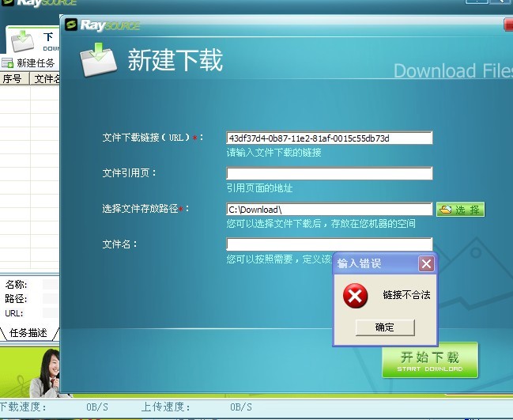Switch to the 任务描述 tab
This screenshot has height=420, width=513.
[x=28, y=333]
